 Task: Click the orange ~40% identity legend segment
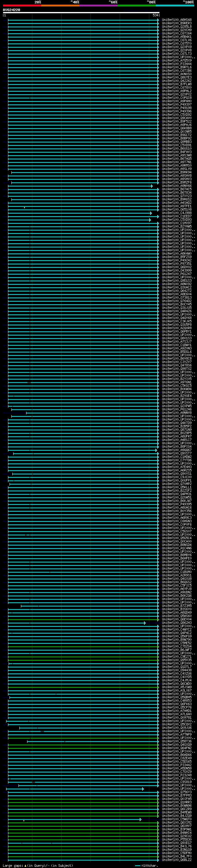pos(60,6)
